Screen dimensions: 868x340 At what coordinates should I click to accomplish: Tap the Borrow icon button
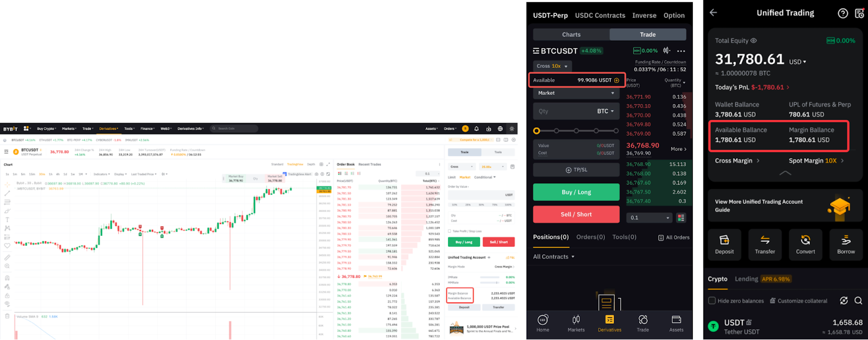pos(846,245)
